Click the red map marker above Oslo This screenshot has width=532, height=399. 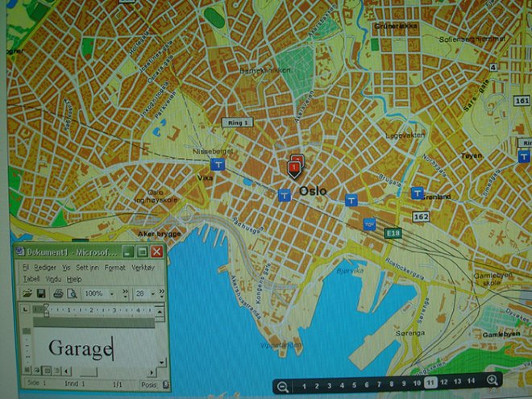click(295, 166)
